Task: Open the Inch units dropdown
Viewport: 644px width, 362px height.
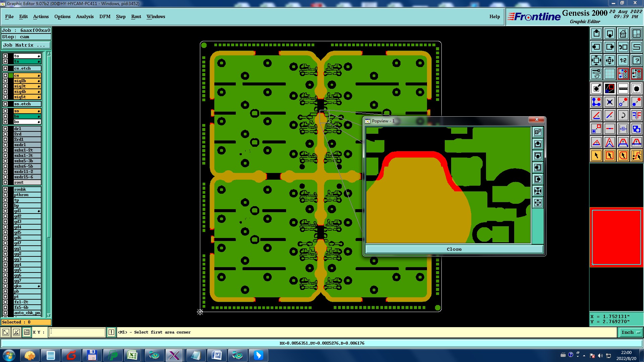Action: (631, 332)
